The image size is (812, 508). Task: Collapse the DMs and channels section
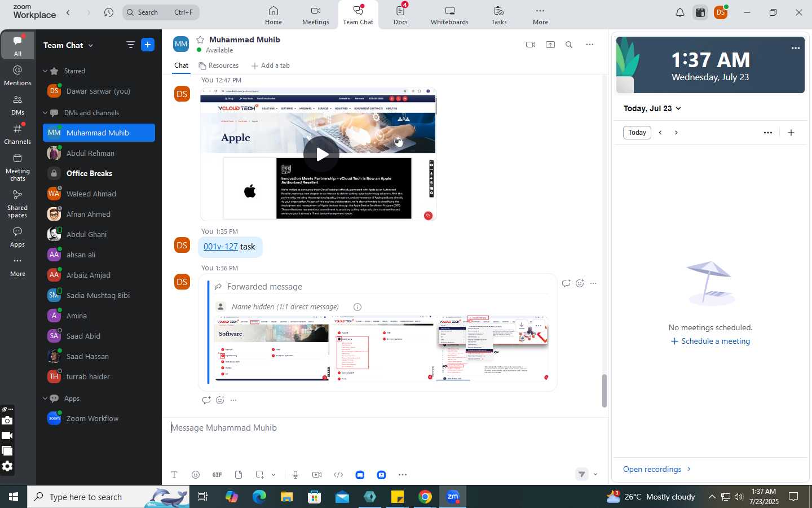(x=45, y=113)
